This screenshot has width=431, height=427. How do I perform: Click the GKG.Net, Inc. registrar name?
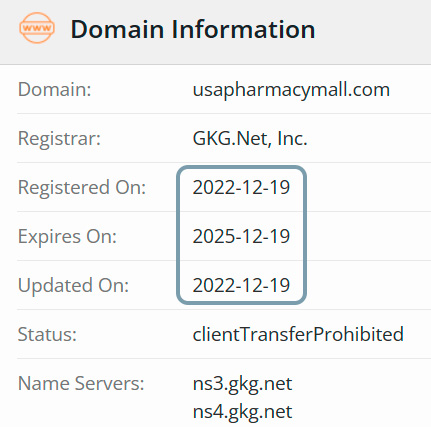click(250, 138)
